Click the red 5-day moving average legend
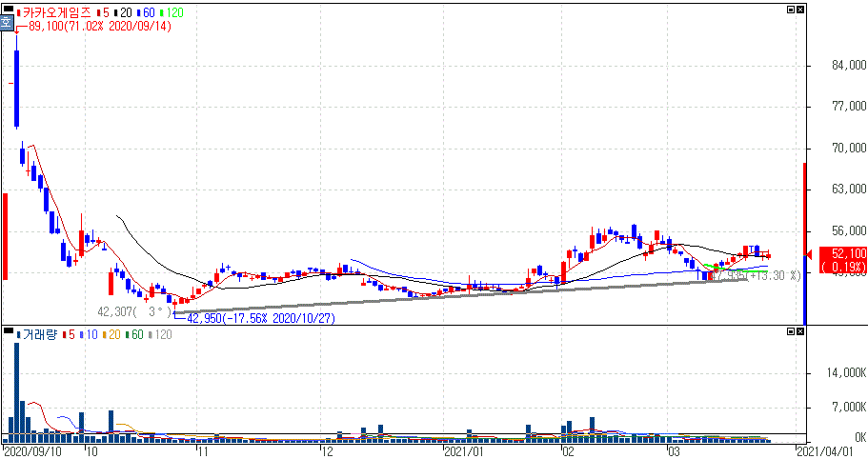 [103, 12]
